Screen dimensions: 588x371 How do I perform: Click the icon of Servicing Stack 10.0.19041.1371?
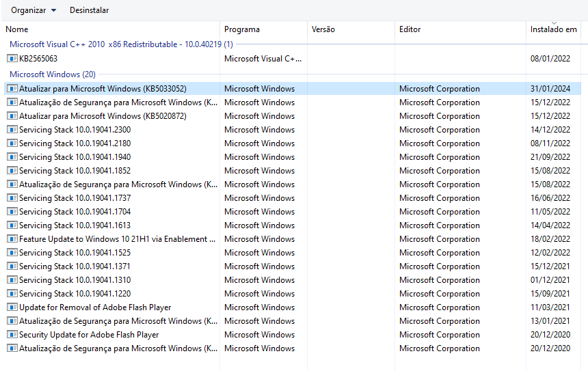pos(12,266)
